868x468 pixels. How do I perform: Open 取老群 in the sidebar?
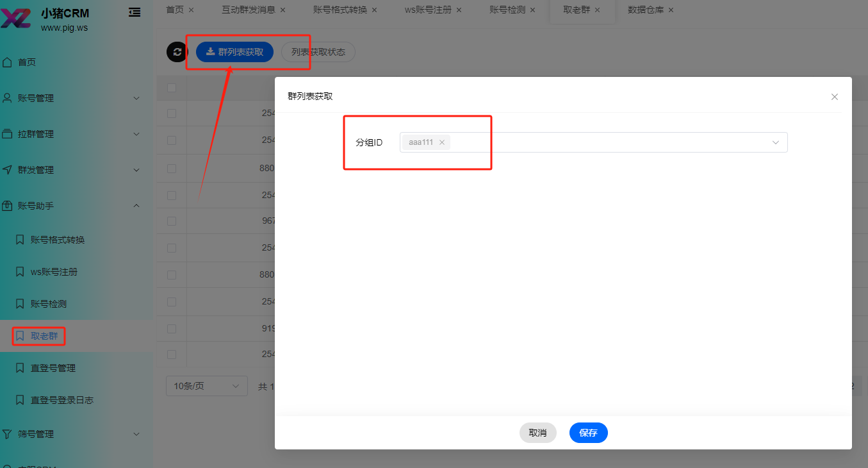tap(44, 336)
